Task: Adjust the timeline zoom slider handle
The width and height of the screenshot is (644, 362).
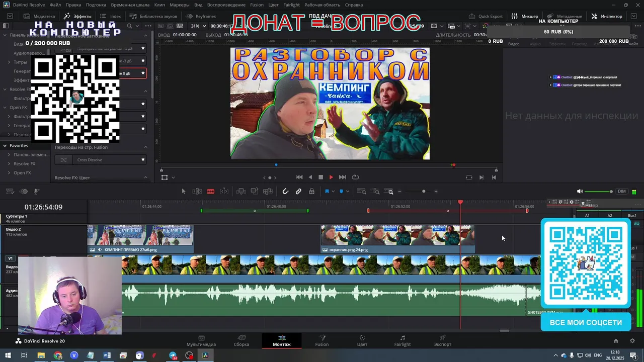Action: (x=424, y=191)
